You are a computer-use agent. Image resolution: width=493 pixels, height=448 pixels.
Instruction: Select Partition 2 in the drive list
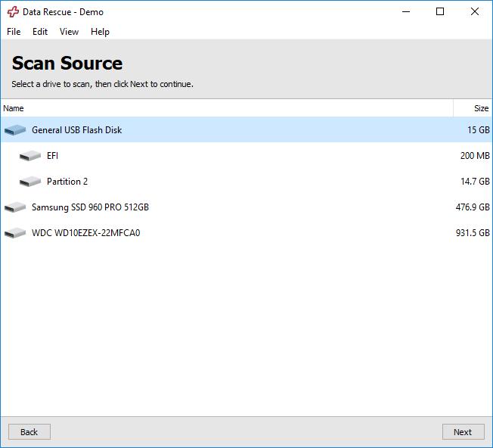pos(67,181)
